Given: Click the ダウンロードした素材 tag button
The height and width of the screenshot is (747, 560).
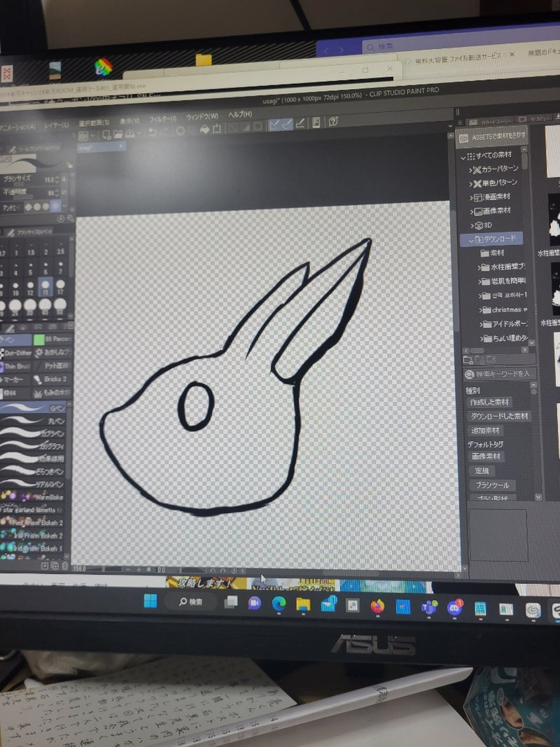Looking at the screenshot, I should pos(499,416).
